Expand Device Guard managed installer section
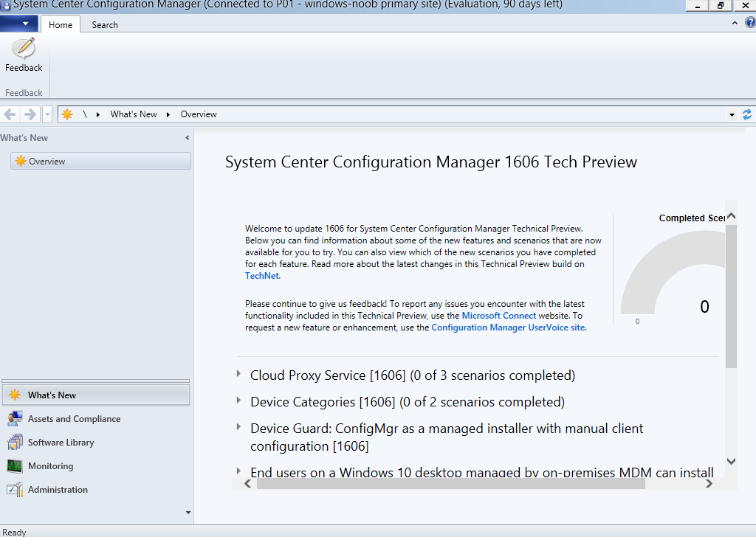Viewport: 756px width, 537px height. coord(238,426)
